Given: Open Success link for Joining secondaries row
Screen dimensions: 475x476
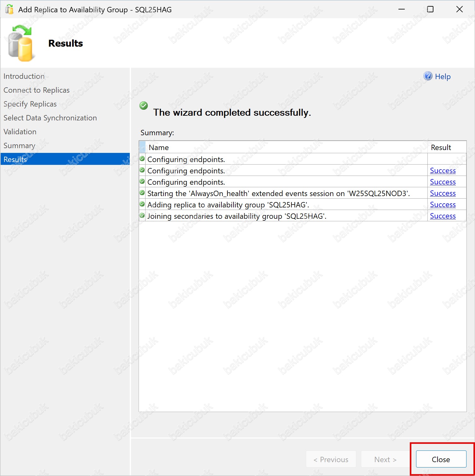Looking at the screenshot, I should click(443, 216).
